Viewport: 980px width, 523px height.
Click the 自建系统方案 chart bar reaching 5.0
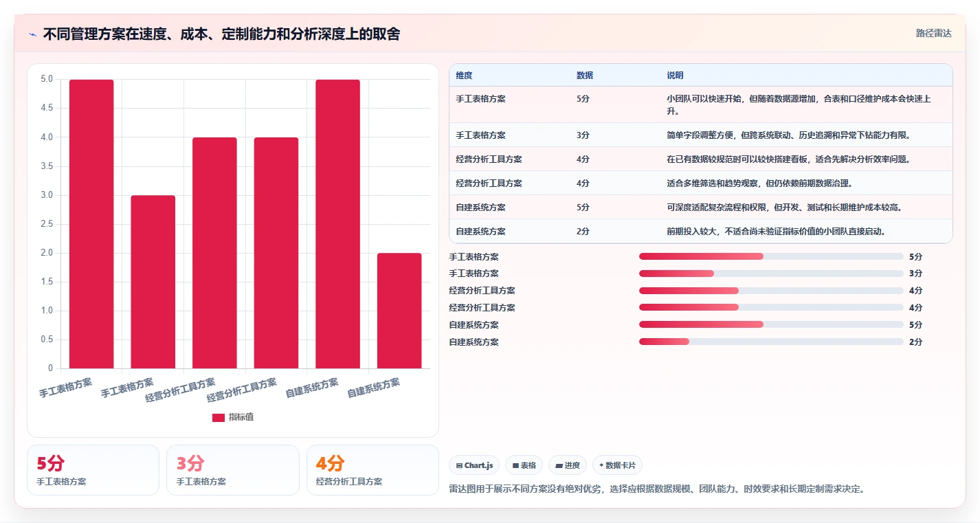pos(337,224)
